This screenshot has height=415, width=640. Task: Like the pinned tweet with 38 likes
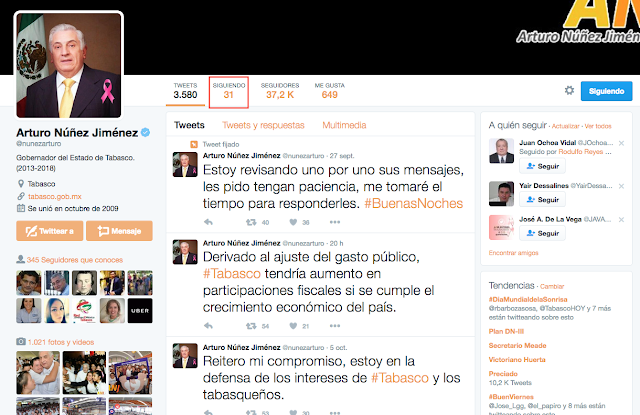tap(293, 222)
